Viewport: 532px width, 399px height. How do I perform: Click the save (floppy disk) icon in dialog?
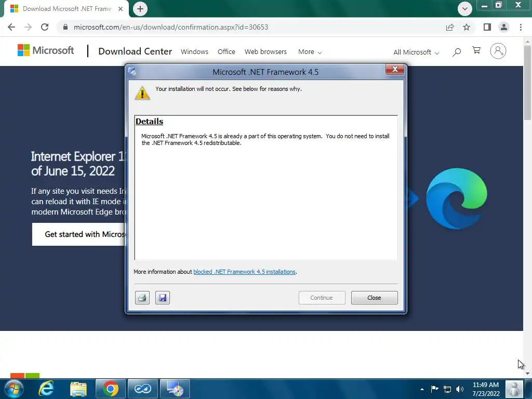[163, 298]
